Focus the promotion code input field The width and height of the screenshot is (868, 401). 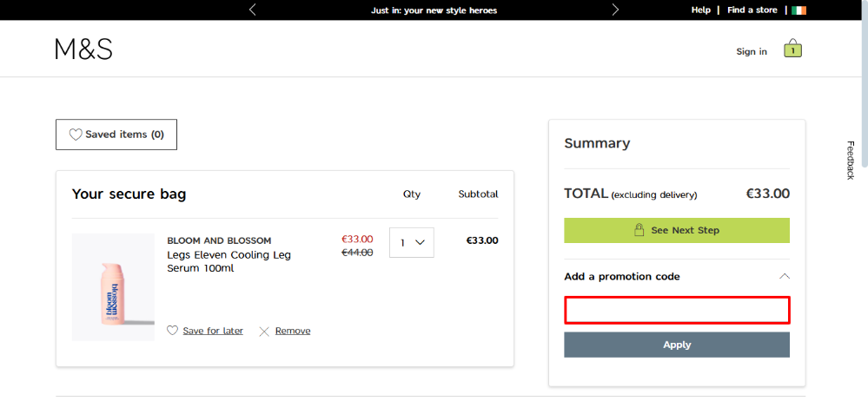click(x=677, y=310)
